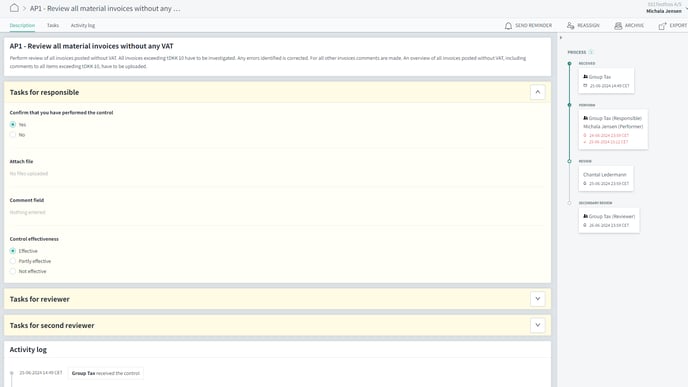Click the 'Control effectiveness' label

tap(34, 239)
